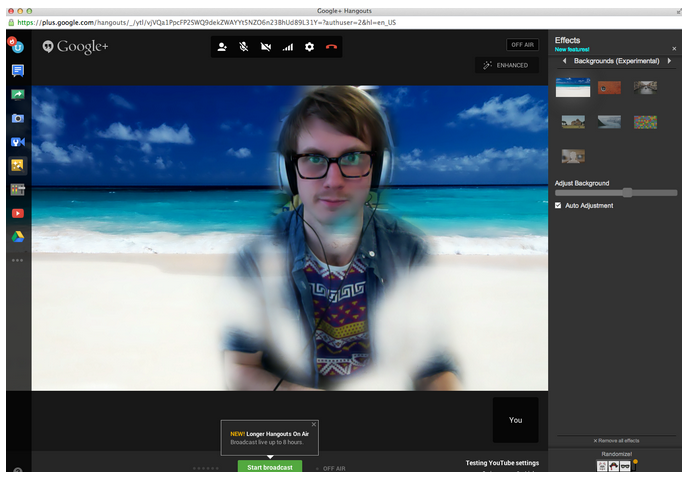Image resolution: width=689 pixels, height=484 pixels.
Task: Select the building landscape background thumbnail
Action: click(573, 122)
